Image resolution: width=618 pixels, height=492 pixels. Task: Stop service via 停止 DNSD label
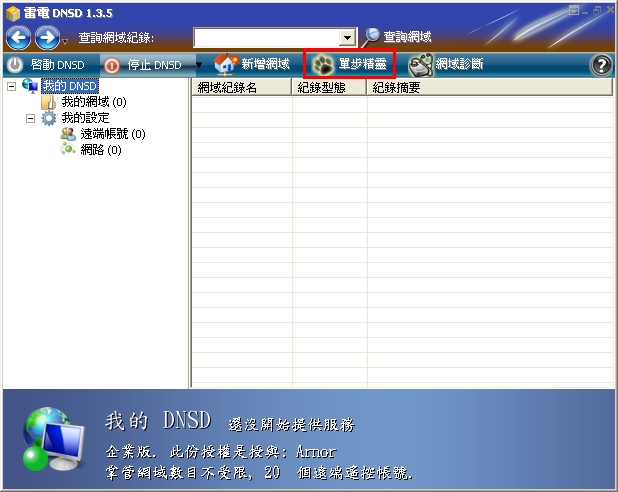(x=154, y=65)
